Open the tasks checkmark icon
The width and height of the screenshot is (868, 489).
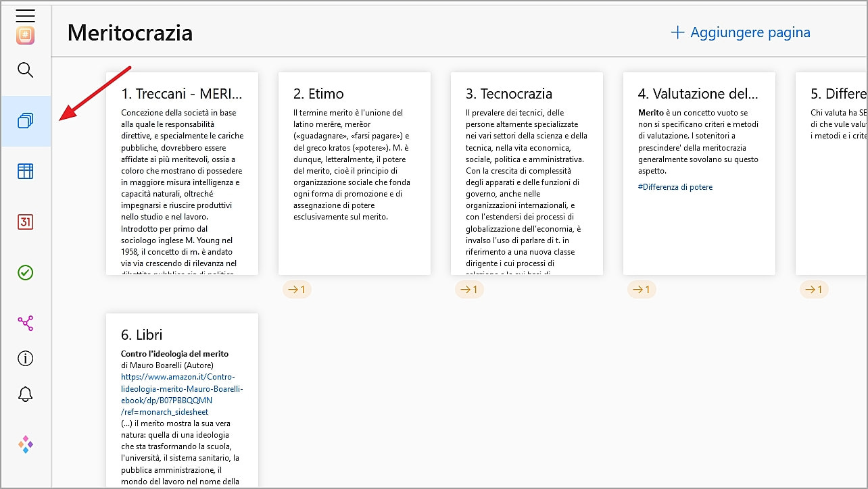pos(25,273)
